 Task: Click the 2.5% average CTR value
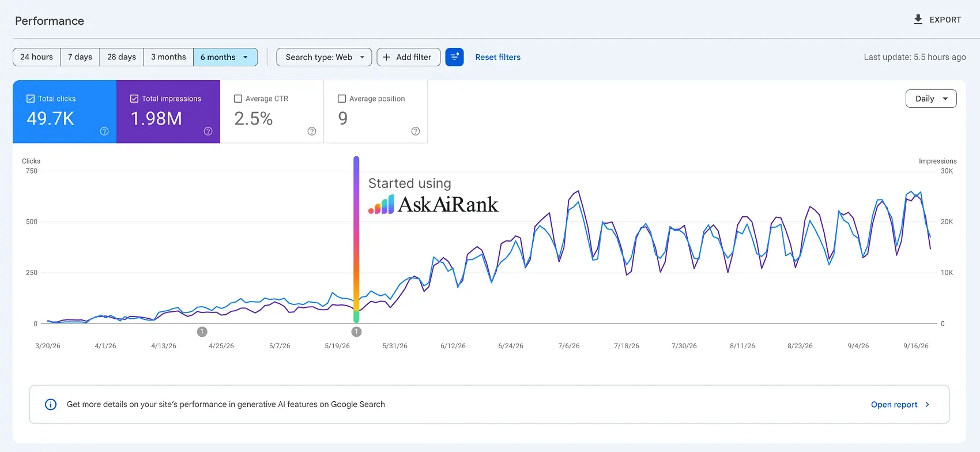pos(254,118)
